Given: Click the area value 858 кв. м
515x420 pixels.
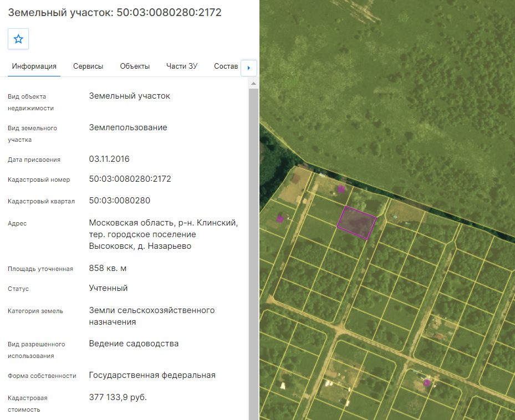Looking at the screenshot, I should click(108, 268).
